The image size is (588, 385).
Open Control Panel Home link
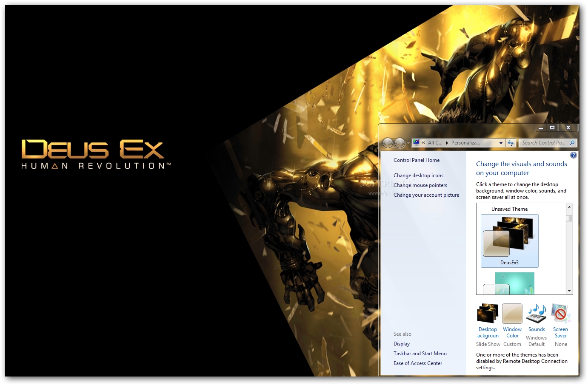click(x=417, y=160)
